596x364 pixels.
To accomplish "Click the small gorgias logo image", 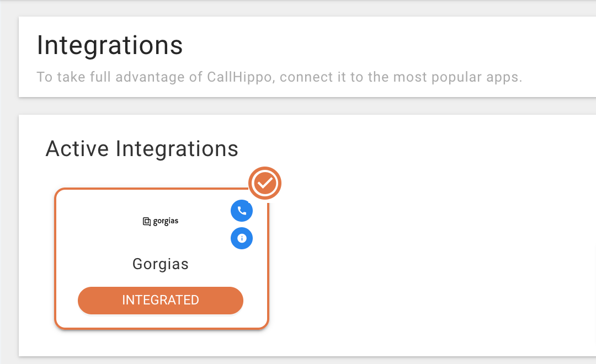I will pyautogui.click(x=160, y=221).
